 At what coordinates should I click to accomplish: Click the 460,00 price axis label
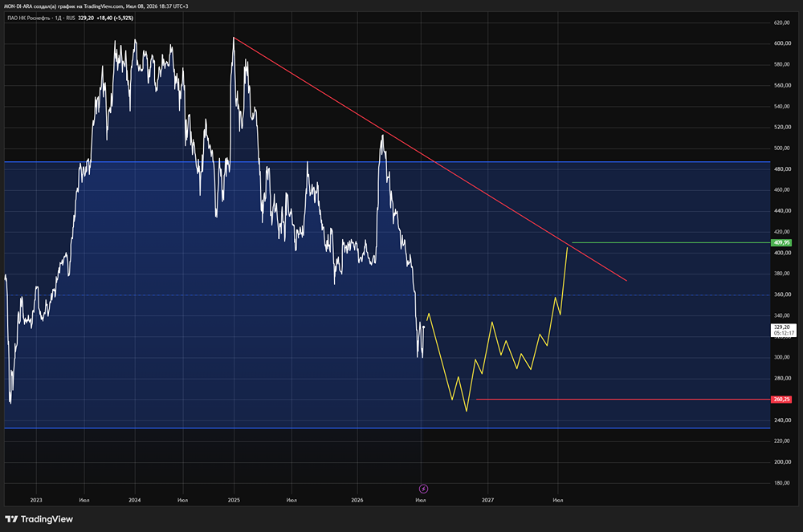tap(781, 190)
